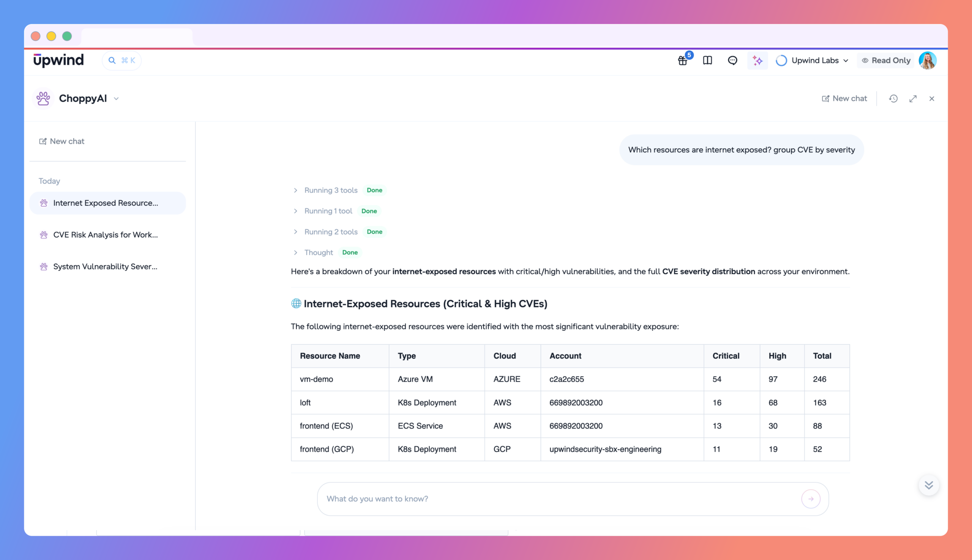The width and height of the screenshot is (972, 560).
Task: Open the System Vulnerability Sever chat
Action: tap(107, 267)
